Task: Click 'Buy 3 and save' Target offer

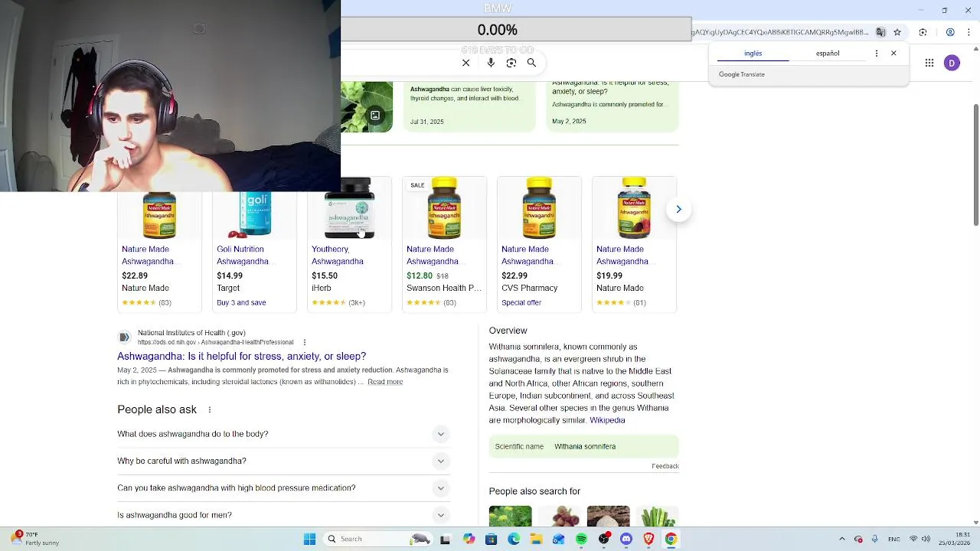Action: click(x=241, y=302)
